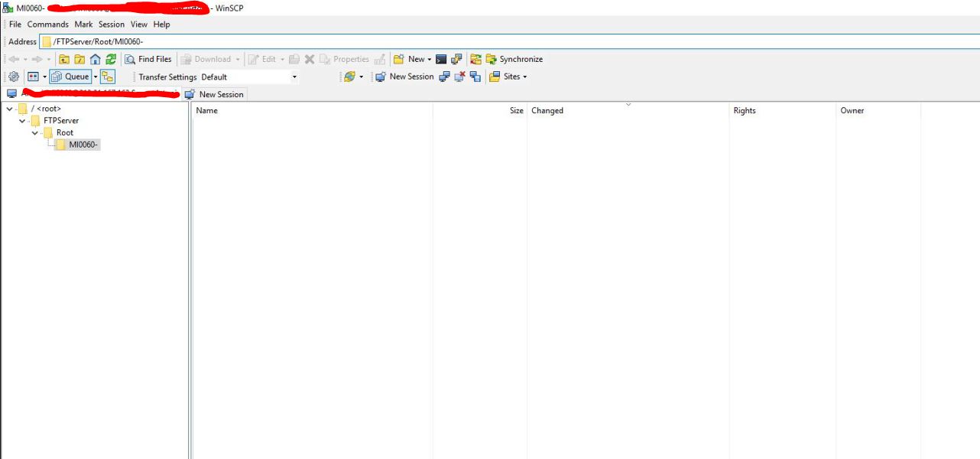Open the home directory icon
The height and width of the screenshot is (459, 980).
point(96,59)
